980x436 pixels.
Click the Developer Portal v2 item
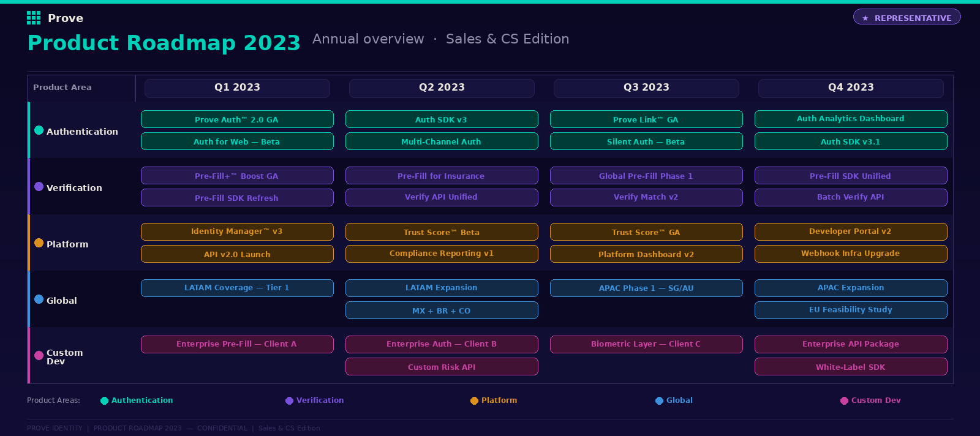pos(851,232)
